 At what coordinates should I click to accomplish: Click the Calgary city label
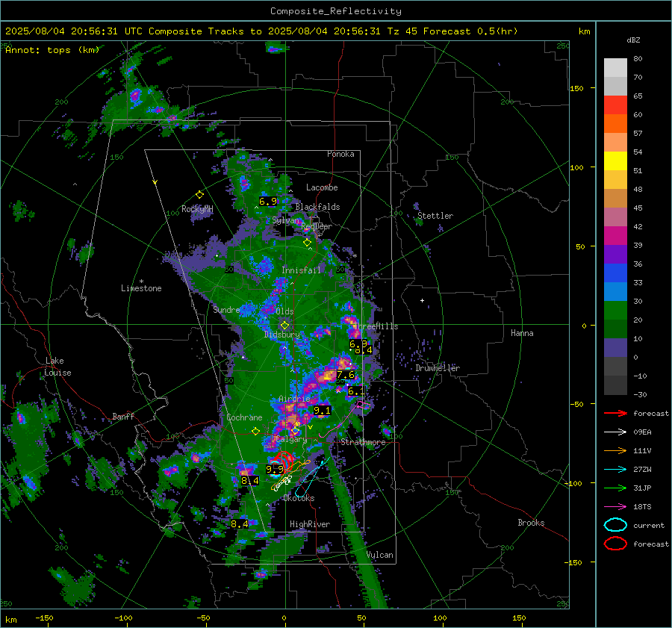point(291,439)
